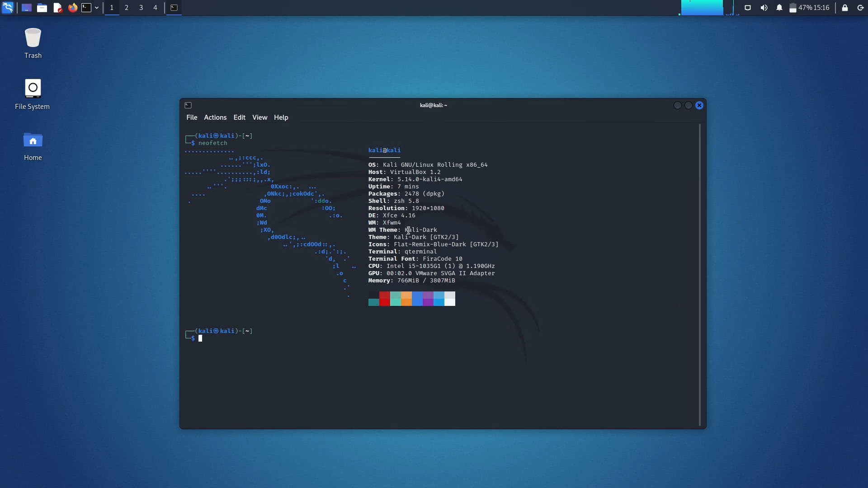Open the Actions menu in the terminal

215,117
